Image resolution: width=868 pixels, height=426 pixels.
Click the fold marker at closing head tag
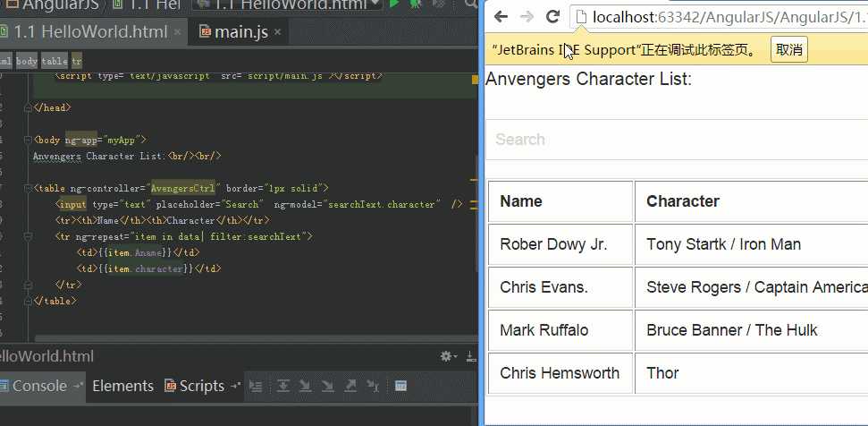(28, 108)
